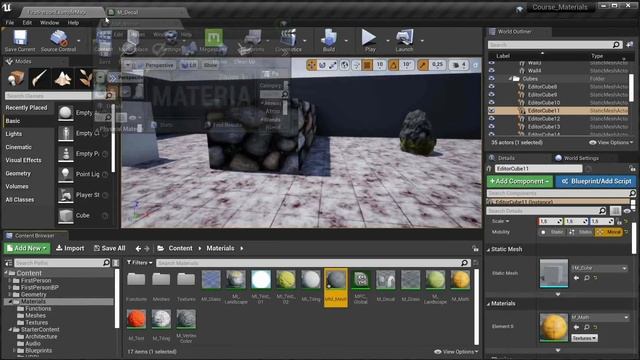The height and width of the screenshot is (360, 640).
Task: Select Foliage mode leaf icon
Action: point(85,78)
